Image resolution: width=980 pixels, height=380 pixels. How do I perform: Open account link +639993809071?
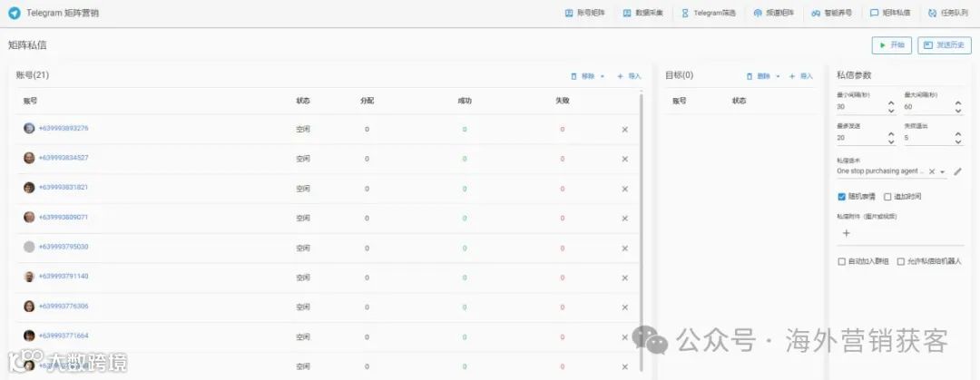[x=64, y=217]
